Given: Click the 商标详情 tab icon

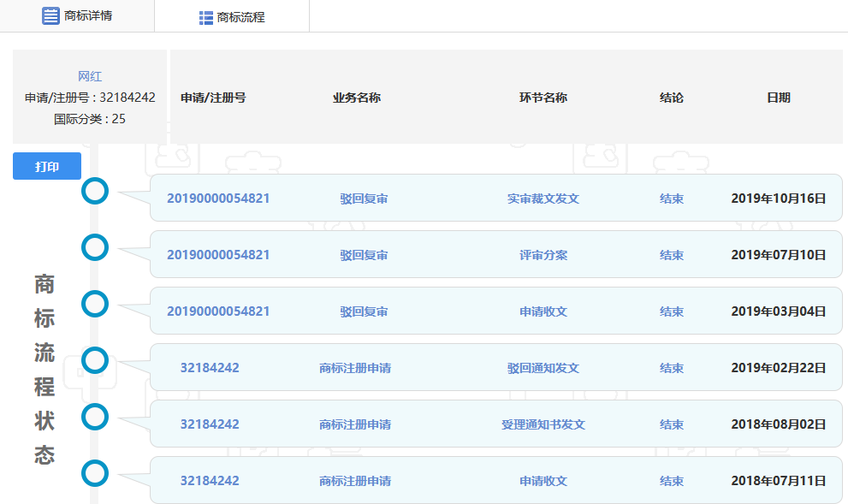Looking at the screenshot, I should [50, 16].
